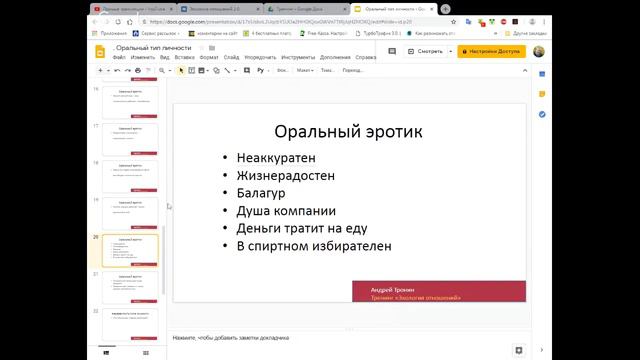
Task: Expand side panel chevron at bottom right
Action: tap(542, 350)
